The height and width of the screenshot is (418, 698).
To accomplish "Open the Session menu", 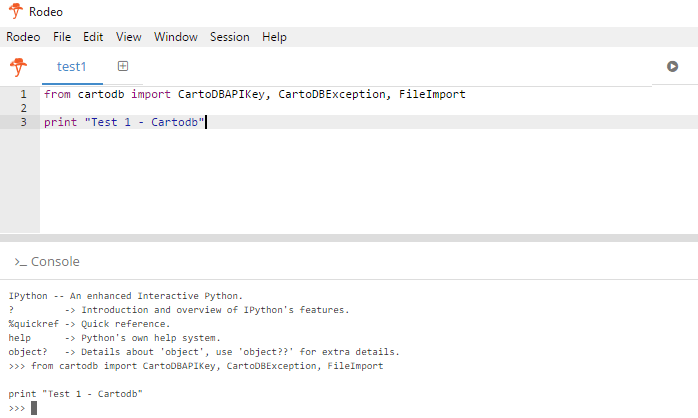I will (229, 37).
